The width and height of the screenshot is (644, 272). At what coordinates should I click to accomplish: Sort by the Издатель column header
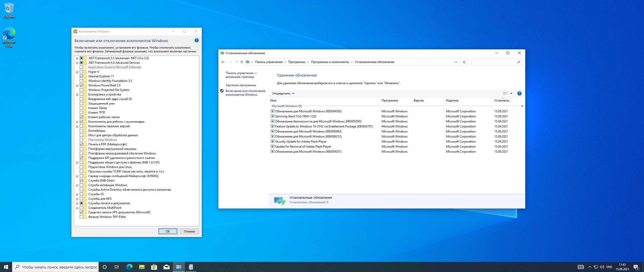[x=452, y=100]
